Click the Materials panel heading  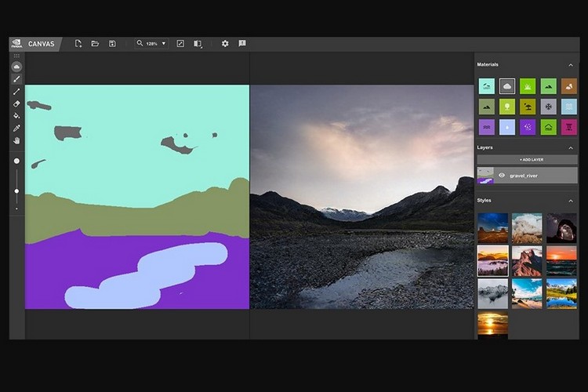pyautogui.click(x=488, y=64)
